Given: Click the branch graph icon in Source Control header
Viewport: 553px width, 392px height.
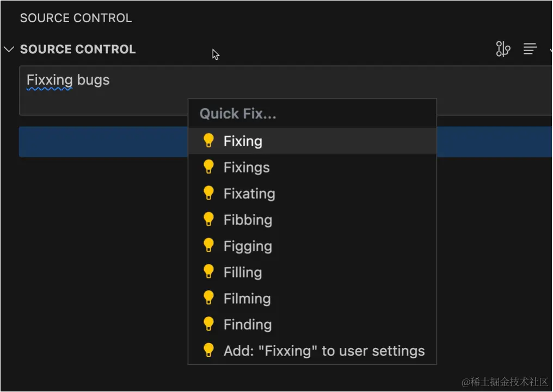Looking at the screenshot, I should click(503, 49).
